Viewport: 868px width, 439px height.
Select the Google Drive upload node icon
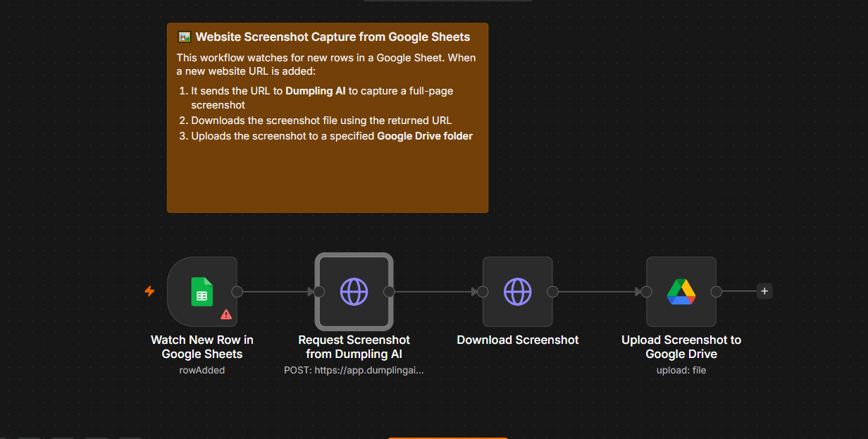point(681,292)
